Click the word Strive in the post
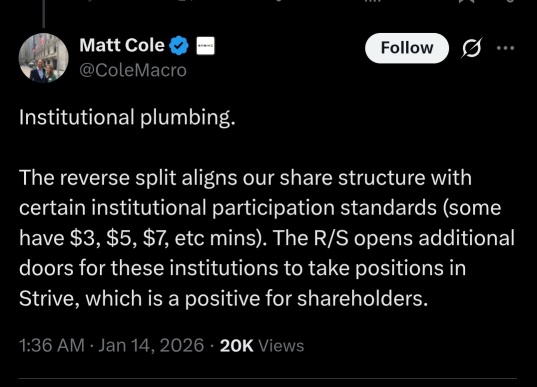The image size is (537, 387). pyautogui.click(x=49, y=298)
